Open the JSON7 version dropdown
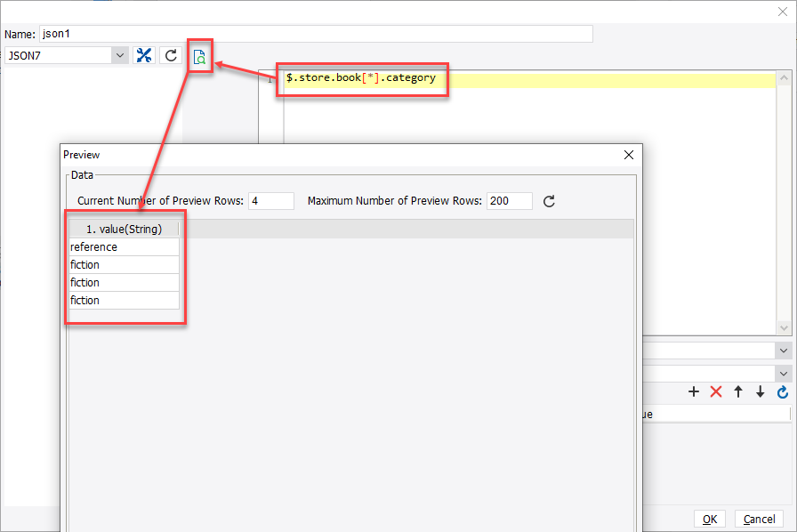The image size is (797, 532). 120,54
